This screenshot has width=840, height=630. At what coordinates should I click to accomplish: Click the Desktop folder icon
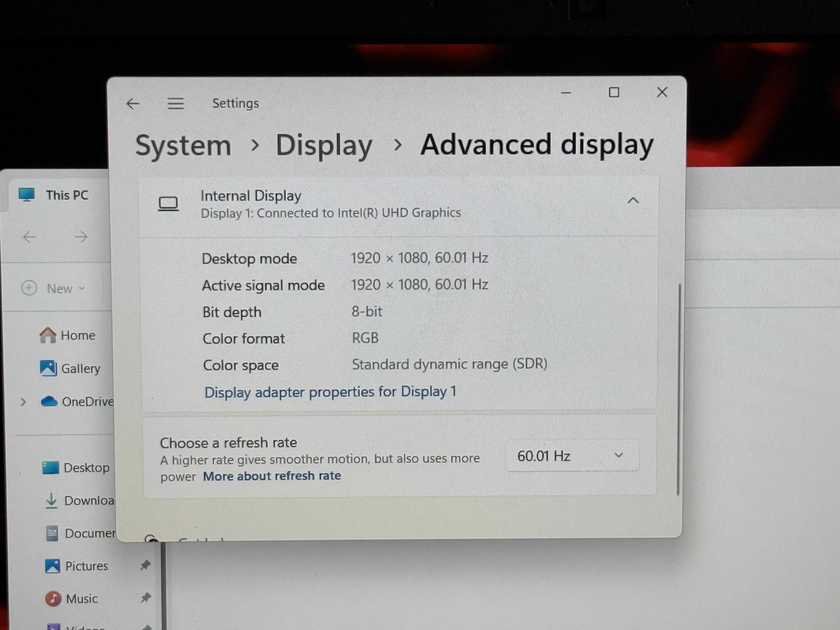pos(50,467)
